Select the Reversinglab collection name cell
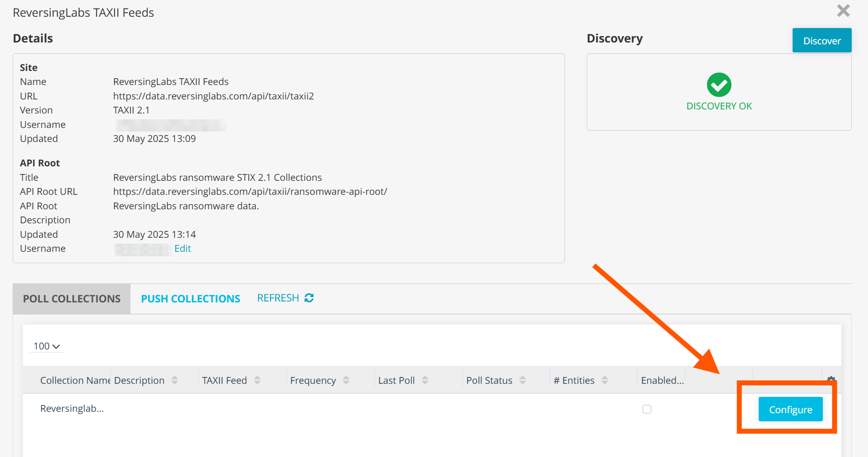This screenshot has height=457, width=868. click(72, 408)
